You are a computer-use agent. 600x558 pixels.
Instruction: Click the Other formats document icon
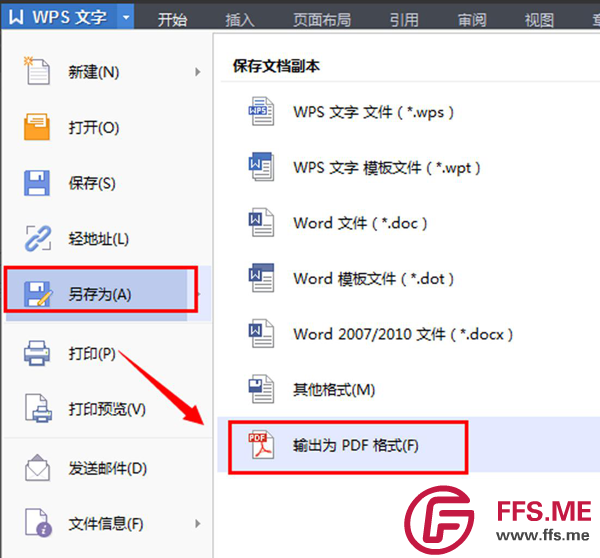[x=261, y=389]
